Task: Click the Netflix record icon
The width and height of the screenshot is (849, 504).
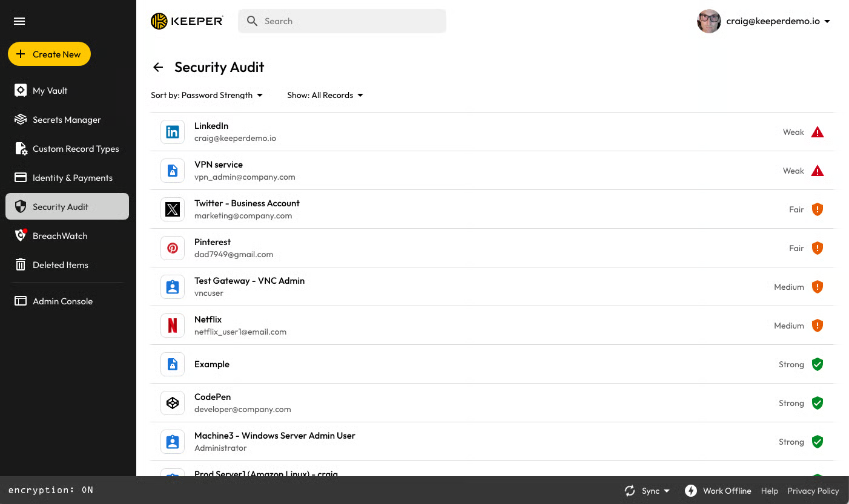Action: pyautogui.click(x=173, y=326)
